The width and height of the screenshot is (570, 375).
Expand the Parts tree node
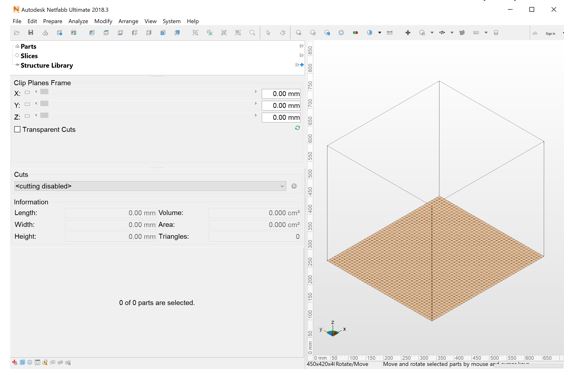pyautogui.click(x=17, y=46)
